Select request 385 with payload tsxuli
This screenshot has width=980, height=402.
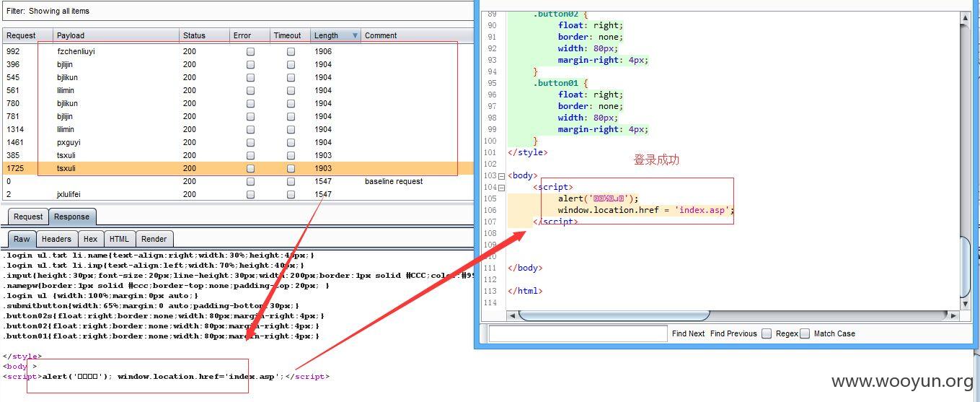click(x=238, y=155)
